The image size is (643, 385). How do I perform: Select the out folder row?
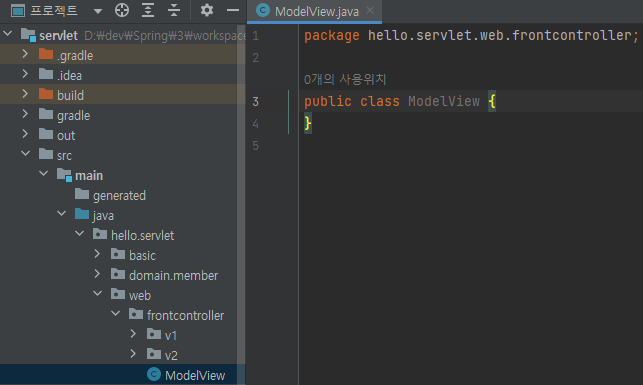(123, 135)
